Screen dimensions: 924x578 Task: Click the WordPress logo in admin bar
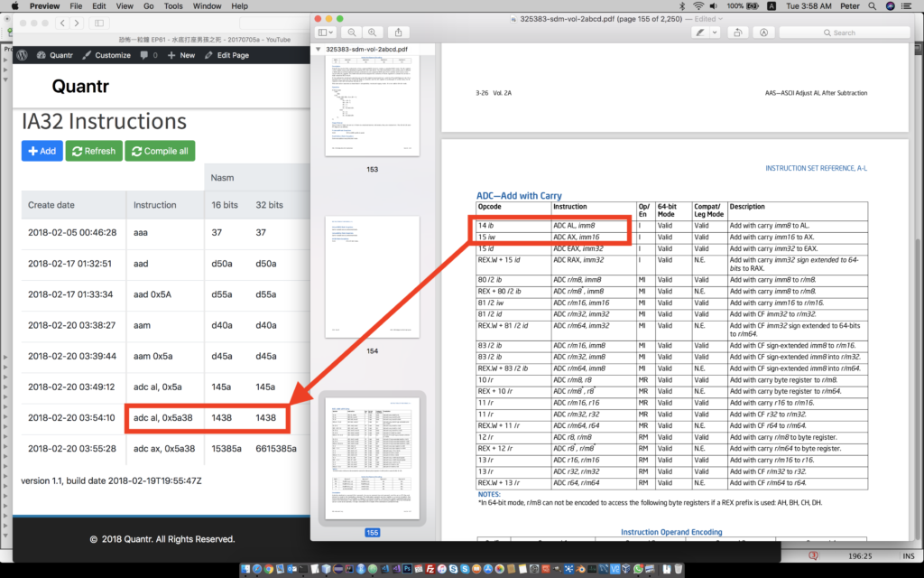pos(23,55)
